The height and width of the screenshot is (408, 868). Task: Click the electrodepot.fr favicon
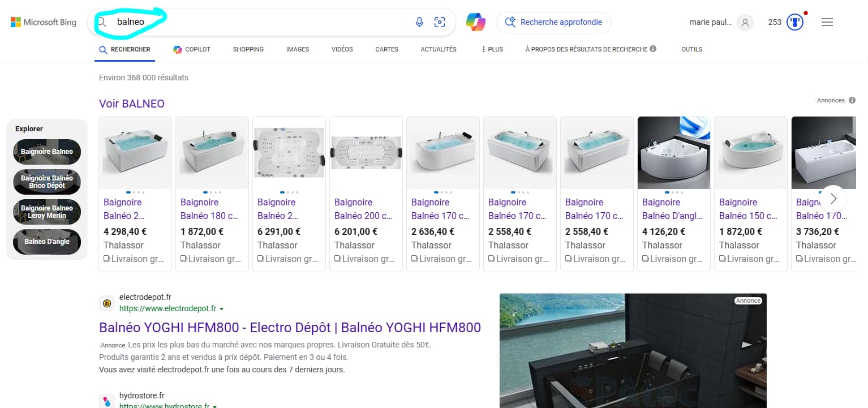pos(106,303)
